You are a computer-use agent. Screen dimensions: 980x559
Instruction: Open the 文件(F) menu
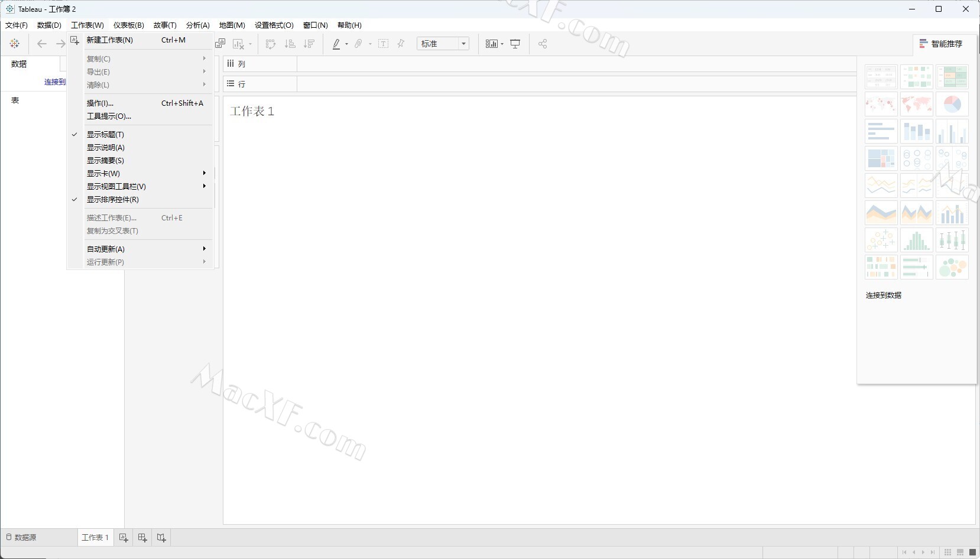coord(17,25)
